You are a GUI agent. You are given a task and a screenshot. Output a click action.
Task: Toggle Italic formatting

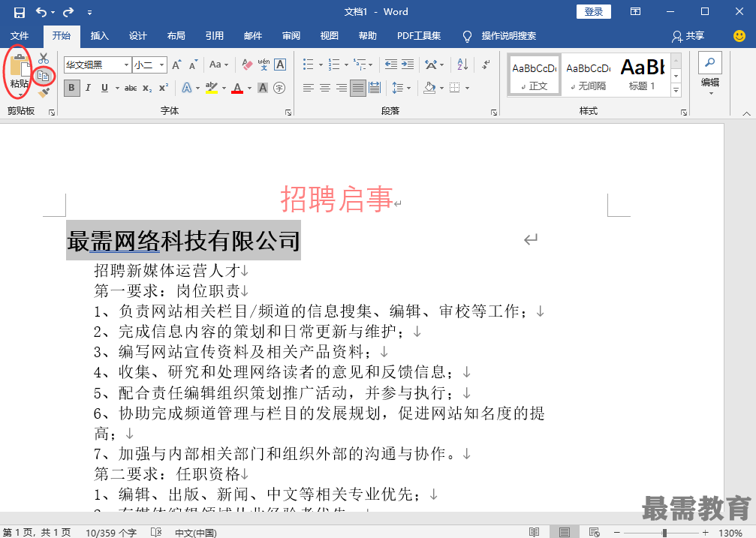pos(89,88)
